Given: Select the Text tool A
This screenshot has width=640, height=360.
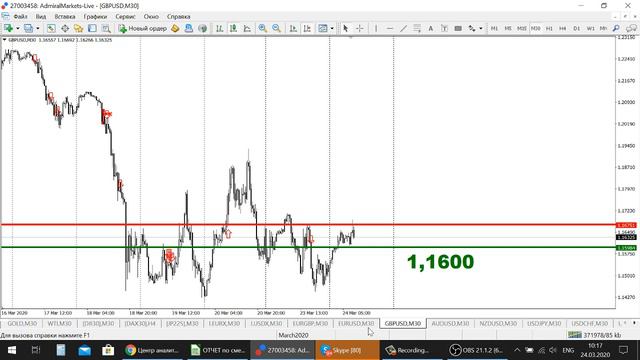Looking at the screenshot, I should pyautogui.click(x=430, y=28).
